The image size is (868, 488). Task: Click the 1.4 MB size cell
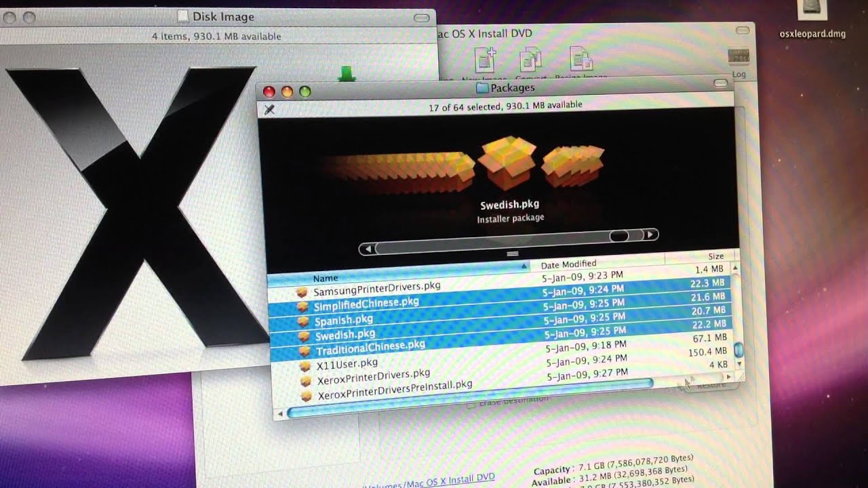pyautogui.click(x=709, y=270)
